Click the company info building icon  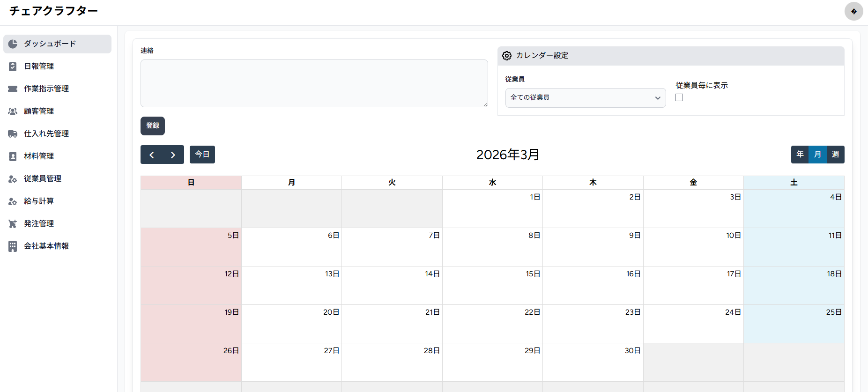13,246
